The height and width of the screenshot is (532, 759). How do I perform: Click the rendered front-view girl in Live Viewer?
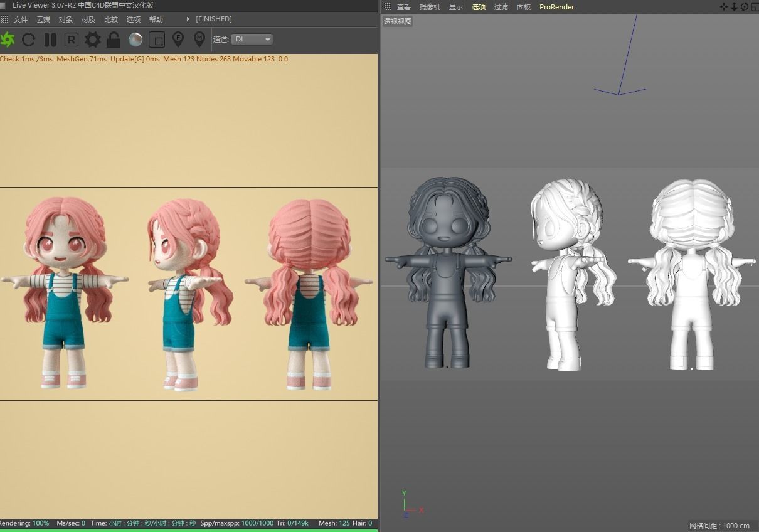click(64, 292)
